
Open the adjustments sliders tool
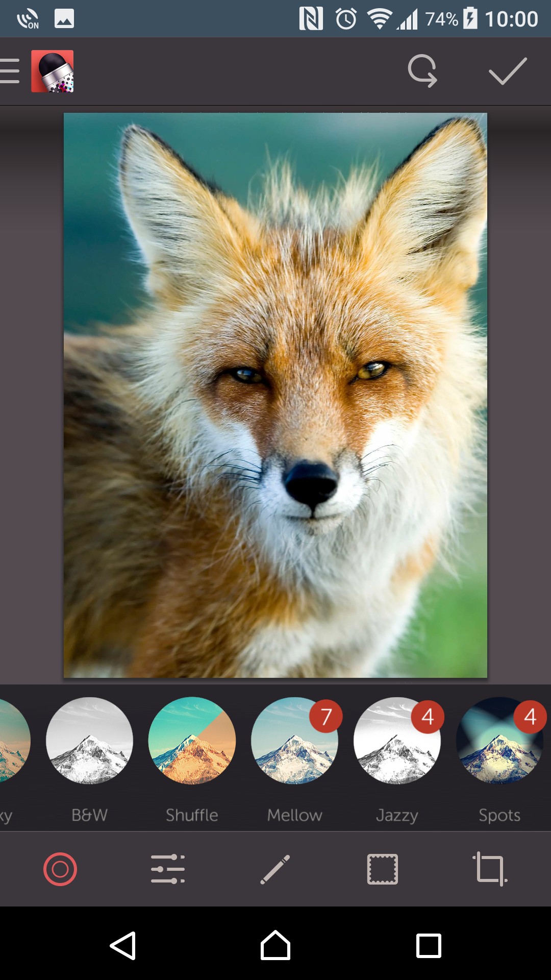[x=168, y=869]
